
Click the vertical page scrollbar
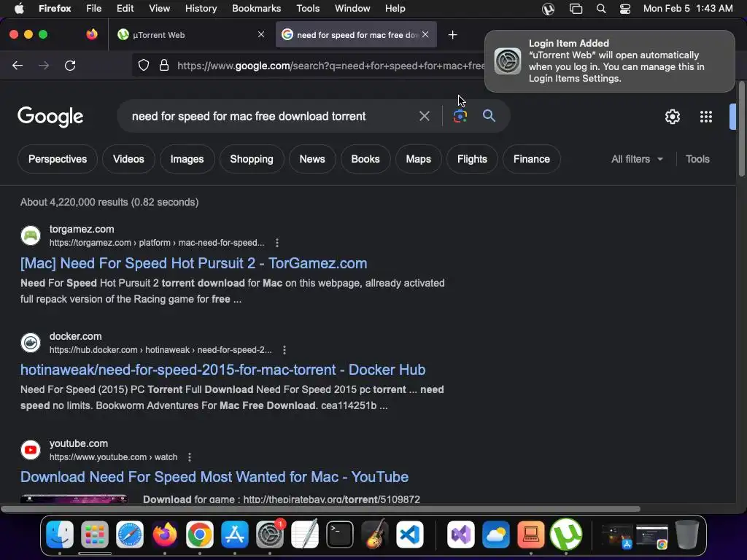point(742,128)
